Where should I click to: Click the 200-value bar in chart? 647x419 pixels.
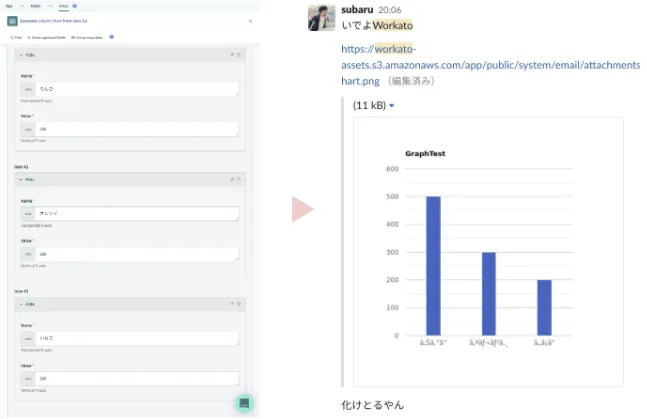(544, 308)
